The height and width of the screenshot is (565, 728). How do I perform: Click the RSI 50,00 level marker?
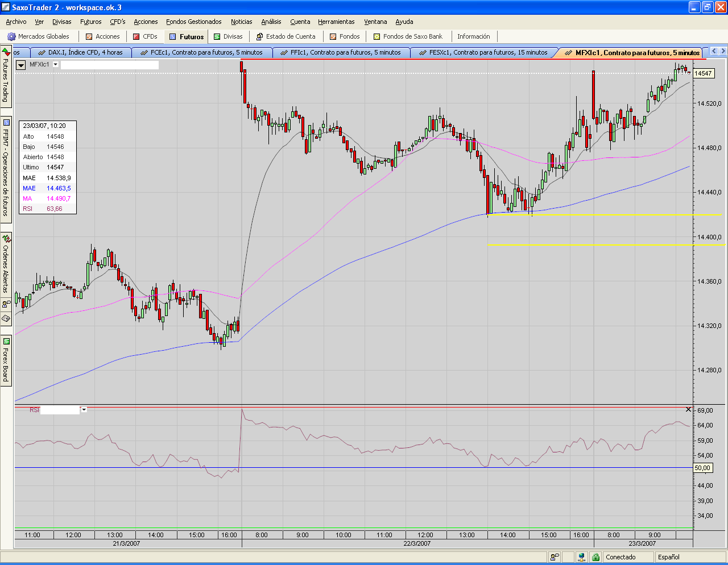[702, 468]
